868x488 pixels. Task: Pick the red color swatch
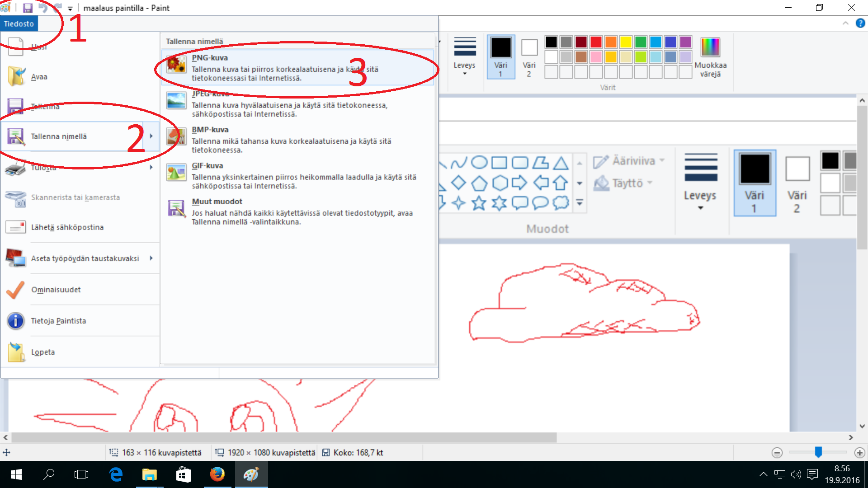[596, 42]
